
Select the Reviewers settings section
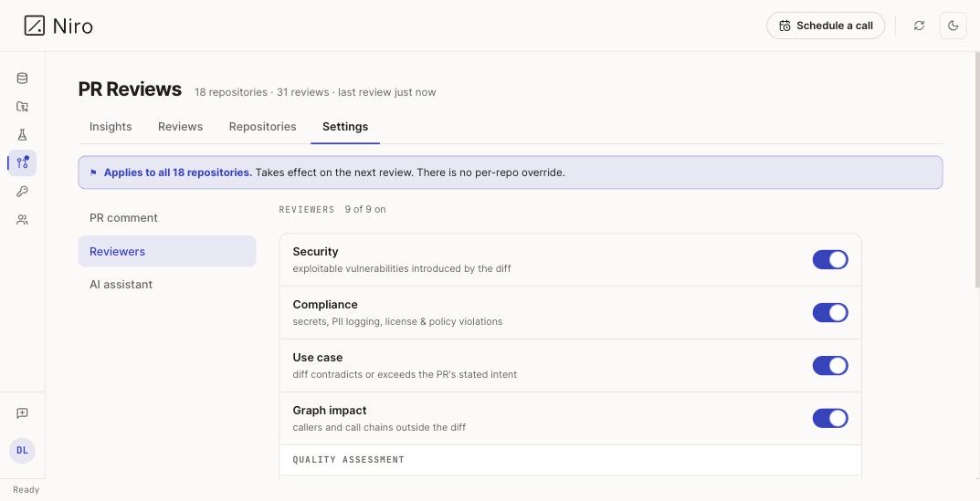pos(167,251)
